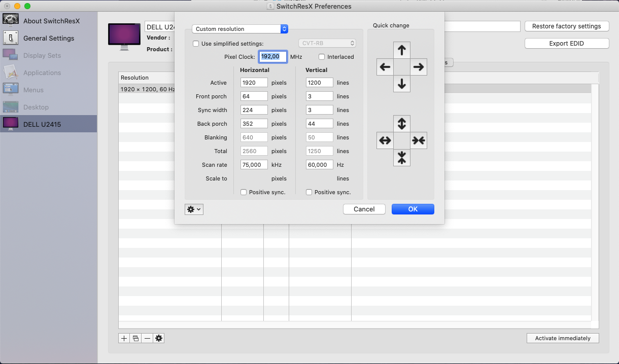This screenshot has width=619, height=364.
Task: Select DELL U2415 in the sidebar
Action: [x=48, y=124]
